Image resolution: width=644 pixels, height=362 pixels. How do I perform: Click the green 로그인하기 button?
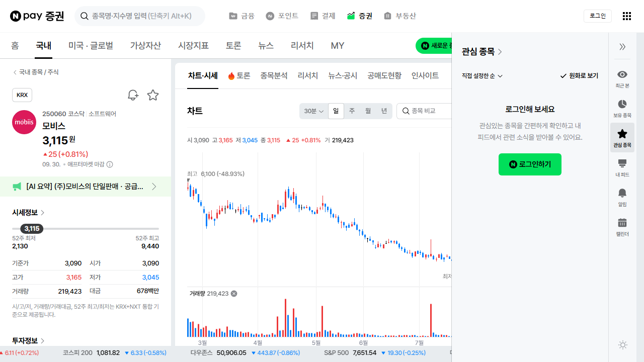tap(530, 164)
